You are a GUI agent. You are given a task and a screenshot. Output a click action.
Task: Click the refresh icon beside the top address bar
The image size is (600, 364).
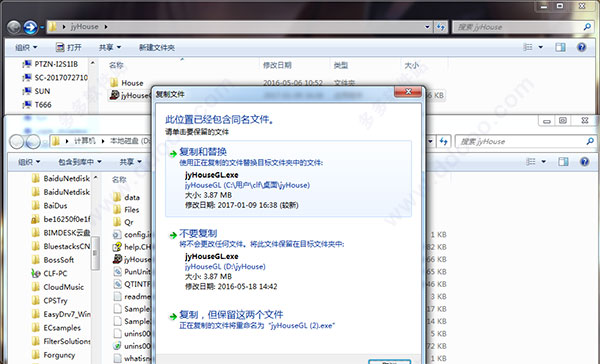pyautogui.click(x=441, y=27)
